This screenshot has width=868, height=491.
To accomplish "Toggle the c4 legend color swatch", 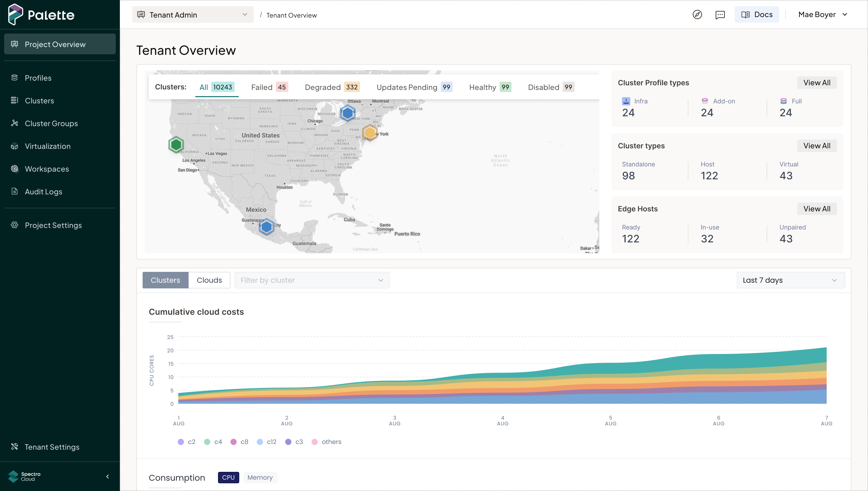I will [x=207, y=442].
